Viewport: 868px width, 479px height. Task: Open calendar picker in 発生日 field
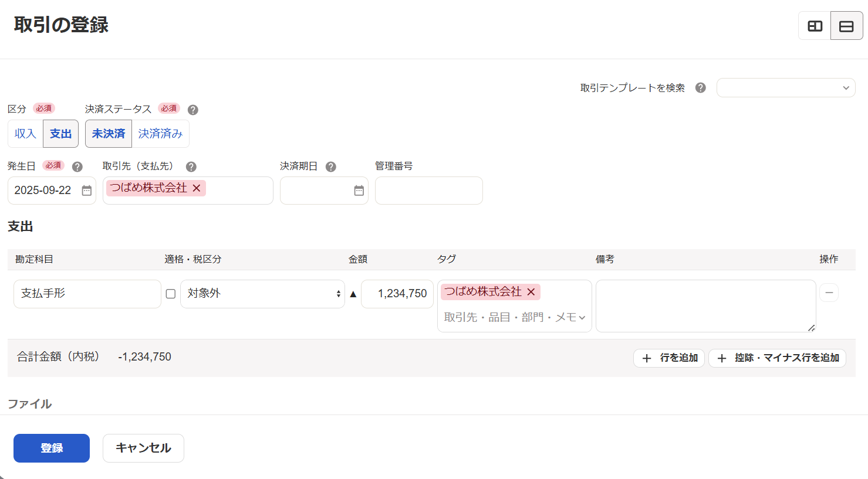pyautogui.click(x=87, y=191)
